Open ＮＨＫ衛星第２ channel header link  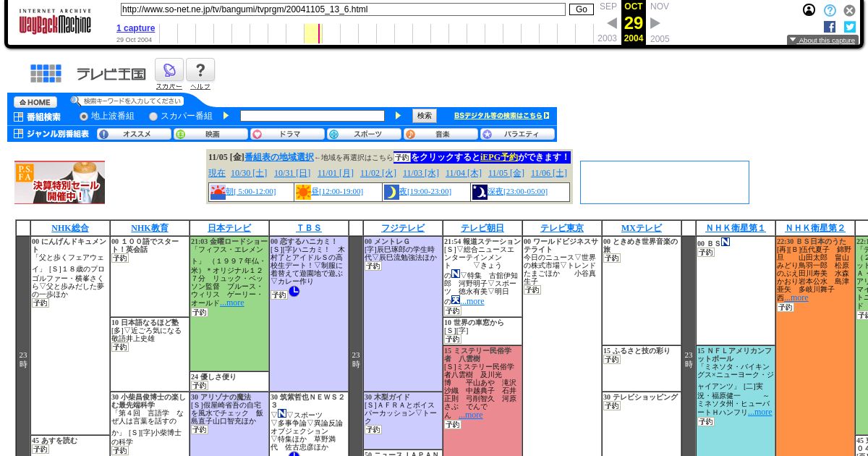(x=815, y=228)
